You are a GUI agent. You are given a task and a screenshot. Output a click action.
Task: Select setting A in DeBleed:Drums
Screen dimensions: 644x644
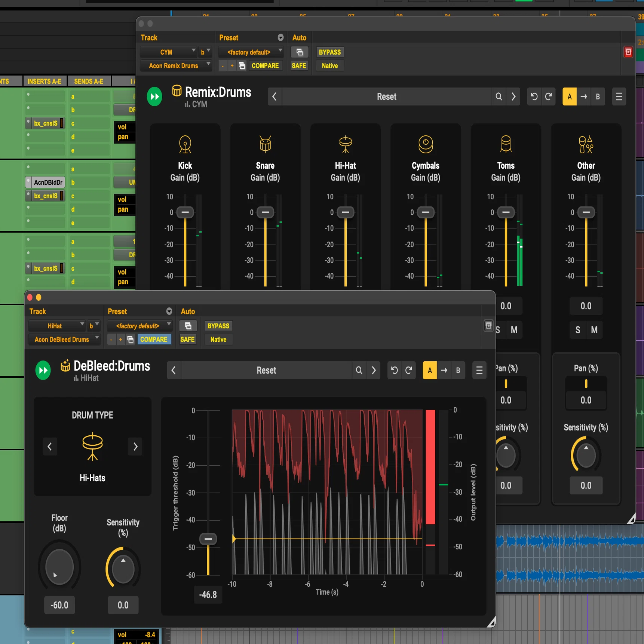pos(430,370)
